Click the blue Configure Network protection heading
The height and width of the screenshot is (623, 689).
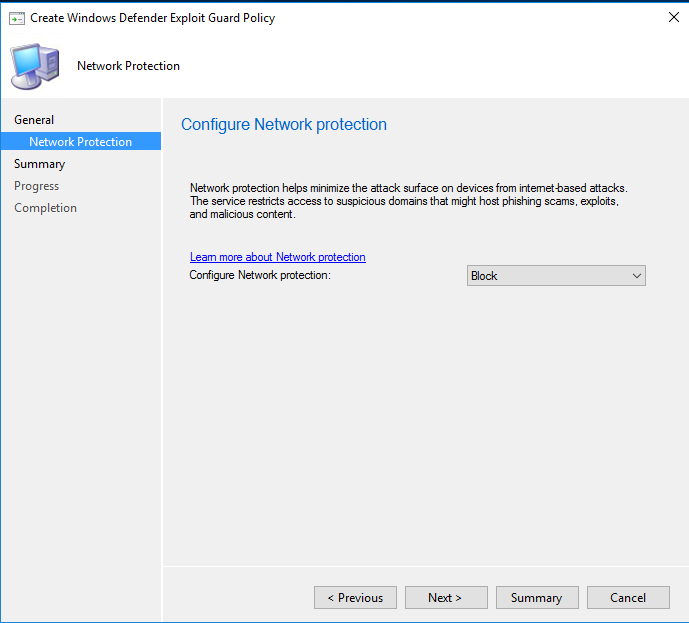click(x=283, y=125)
